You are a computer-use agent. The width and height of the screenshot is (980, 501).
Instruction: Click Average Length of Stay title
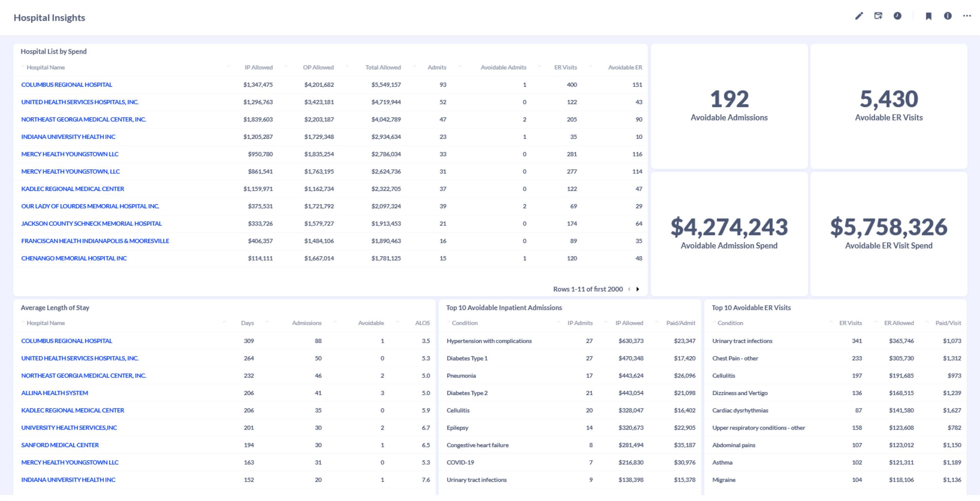tap(55, 308)
